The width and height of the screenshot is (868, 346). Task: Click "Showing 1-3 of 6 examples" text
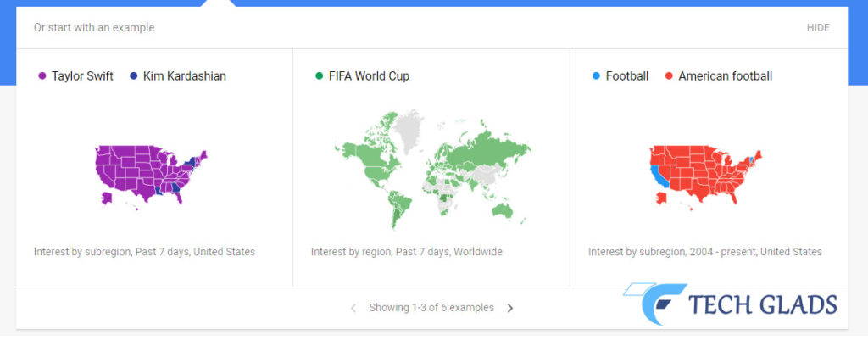tap(431, 308)
